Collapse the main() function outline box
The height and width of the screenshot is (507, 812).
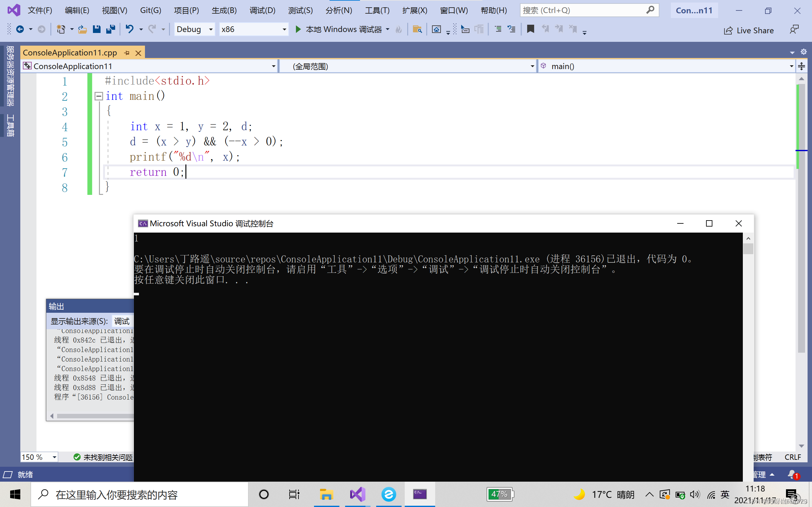coord(99,96)
